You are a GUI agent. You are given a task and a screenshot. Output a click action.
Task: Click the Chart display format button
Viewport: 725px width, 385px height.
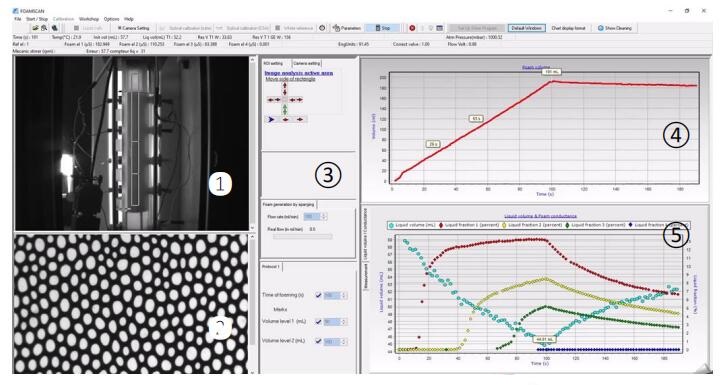568,28
